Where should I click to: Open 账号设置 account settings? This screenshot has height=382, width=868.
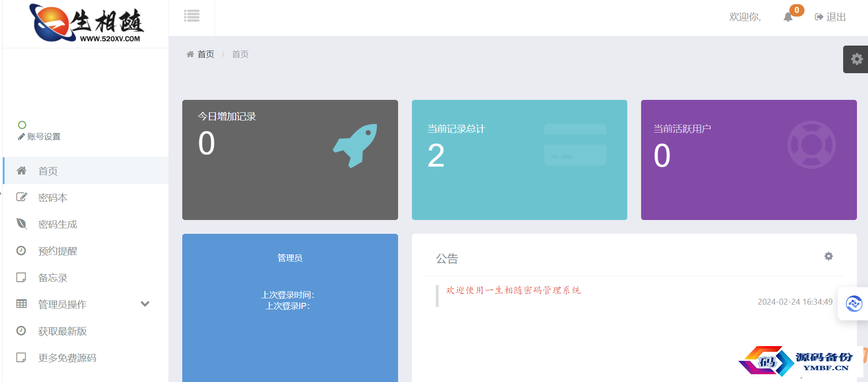[x=39, y=137]
